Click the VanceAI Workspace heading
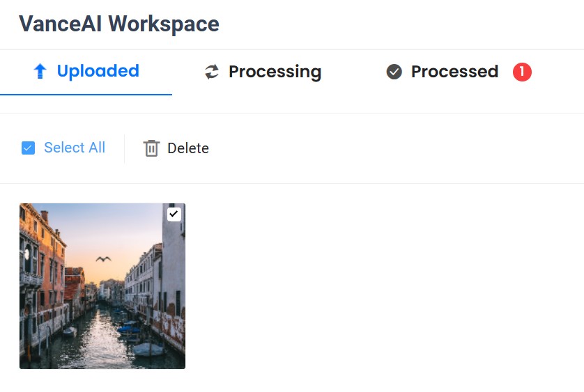 point(119,24)
